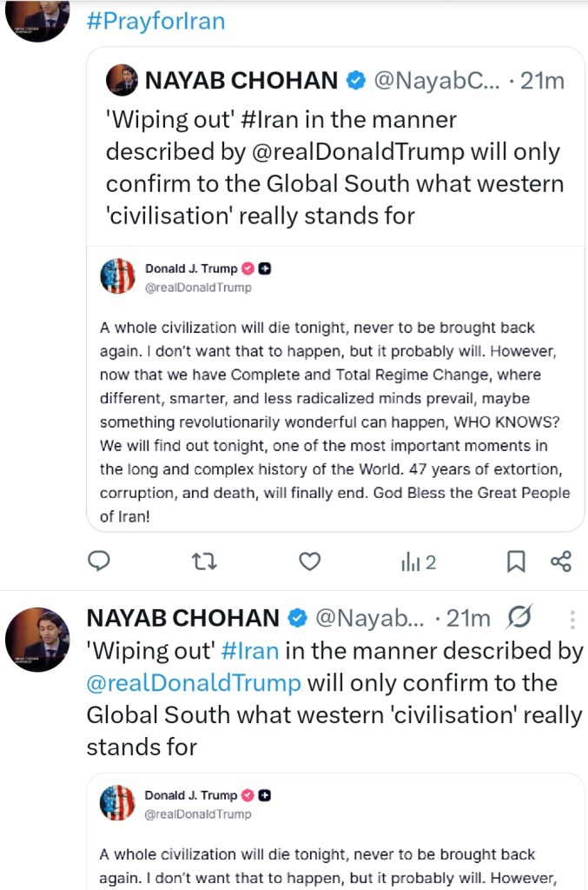The width and height of the screenshot is (588, 890).
Task: View post analytics showing 2 views
Action: [418, 562]
